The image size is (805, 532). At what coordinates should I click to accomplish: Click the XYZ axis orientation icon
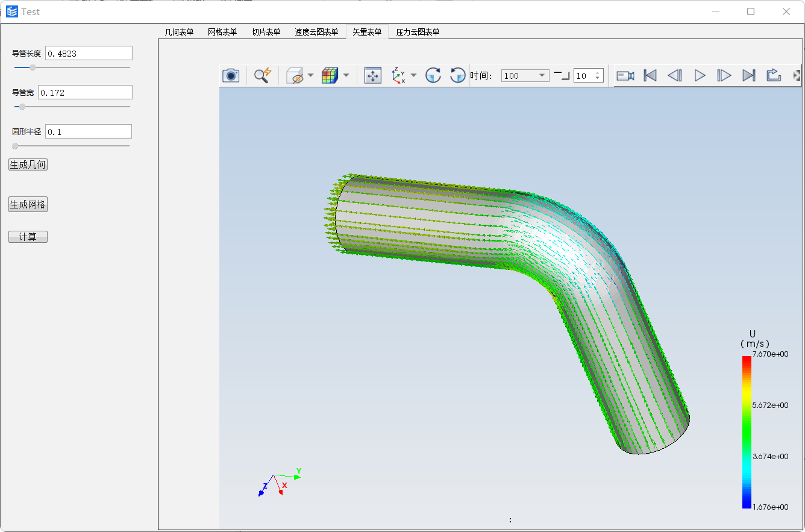[398, 75]
